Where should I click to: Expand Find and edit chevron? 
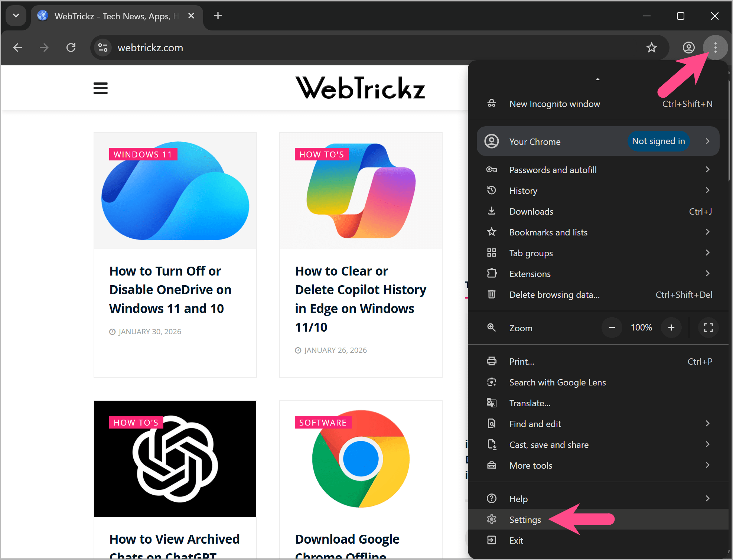708,423
